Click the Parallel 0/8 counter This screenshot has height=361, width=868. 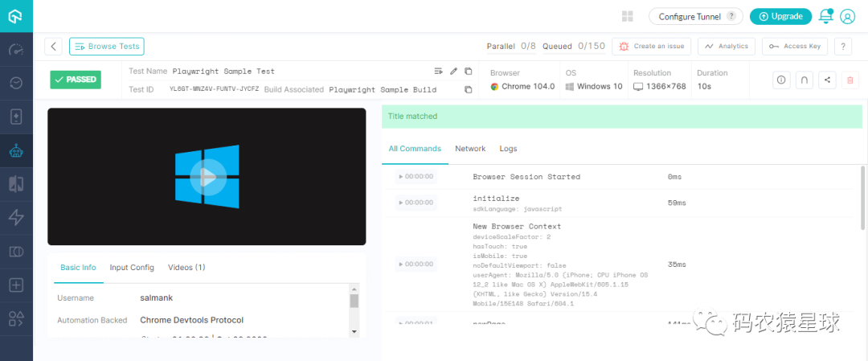(x=511, y=47)
